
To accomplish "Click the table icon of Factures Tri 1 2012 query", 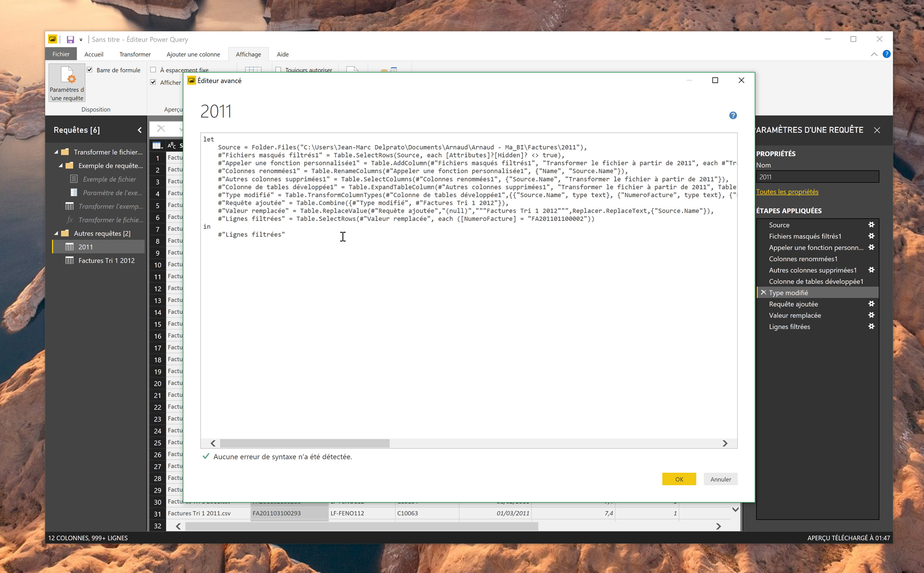I will pyautogui.click(x=70, y=260).
